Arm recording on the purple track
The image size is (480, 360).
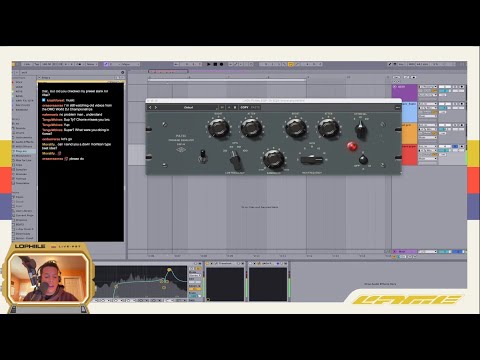click(x=462, y=87)
